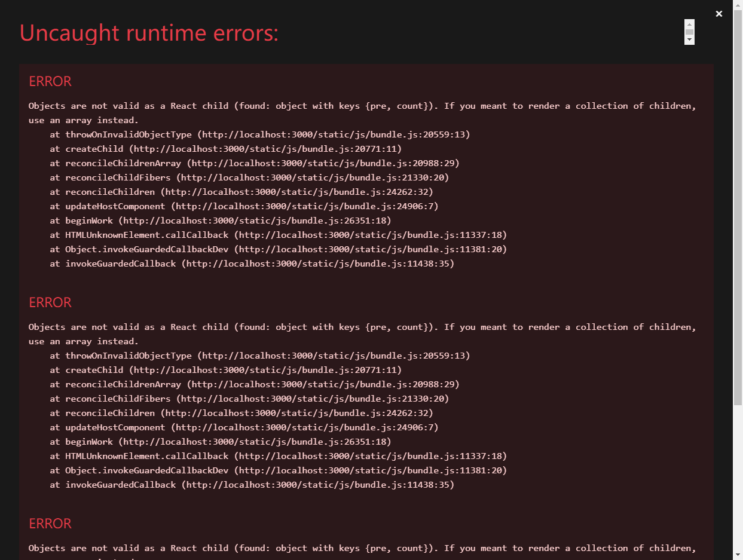Click the thumb of the small header scrollbar
The width and height of the screenshot is (743, 560).
point(689,32)
